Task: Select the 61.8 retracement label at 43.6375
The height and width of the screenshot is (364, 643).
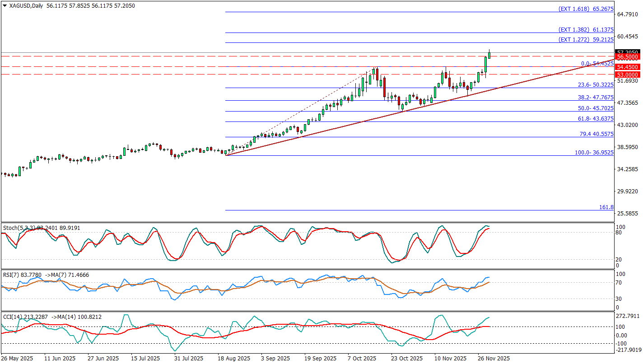Action: [596, 119]
